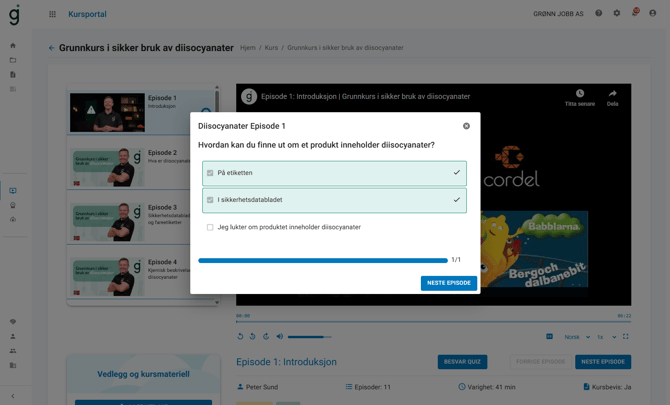Open the user account profile icon
Image resolution: width=670 pixels, height=405 pixels.
pyautogui.click(x=653, y=14)
